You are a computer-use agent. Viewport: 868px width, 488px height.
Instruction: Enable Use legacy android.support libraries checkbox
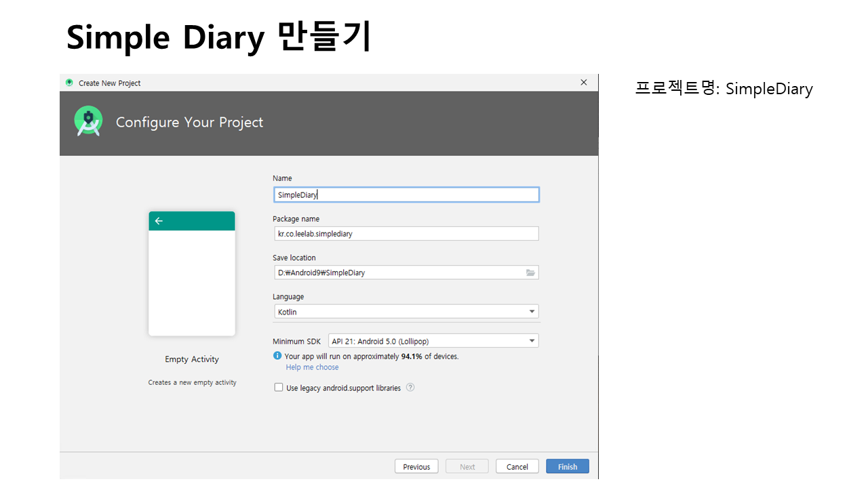click(x=279, y=388)
